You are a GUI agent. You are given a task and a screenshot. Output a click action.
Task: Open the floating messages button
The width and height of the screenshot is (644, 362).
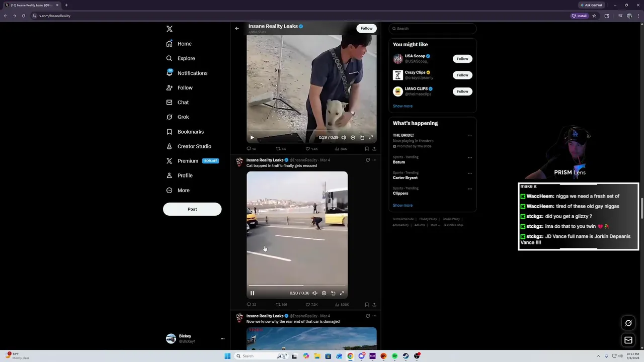tap(628, 340)
